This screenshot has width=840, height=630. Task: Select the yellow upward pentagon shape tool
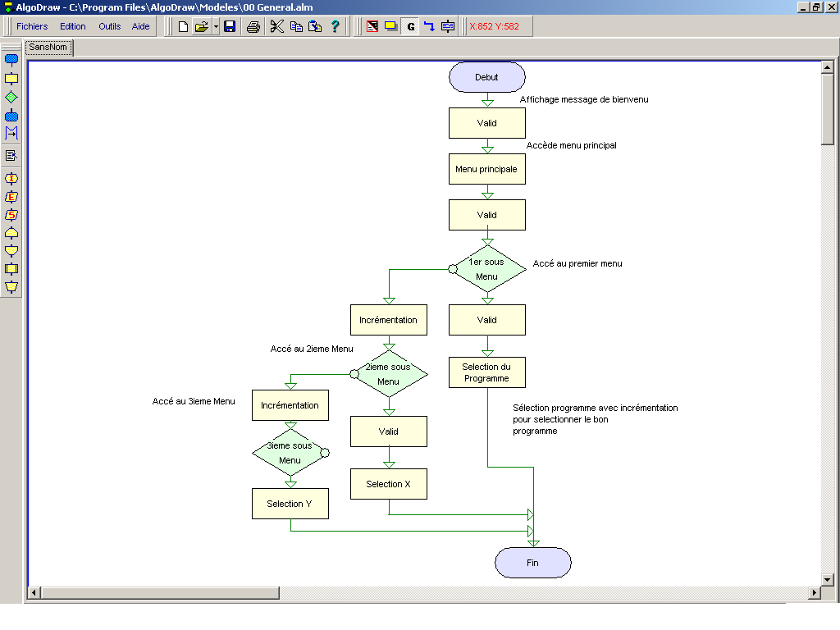pos(11,233)
